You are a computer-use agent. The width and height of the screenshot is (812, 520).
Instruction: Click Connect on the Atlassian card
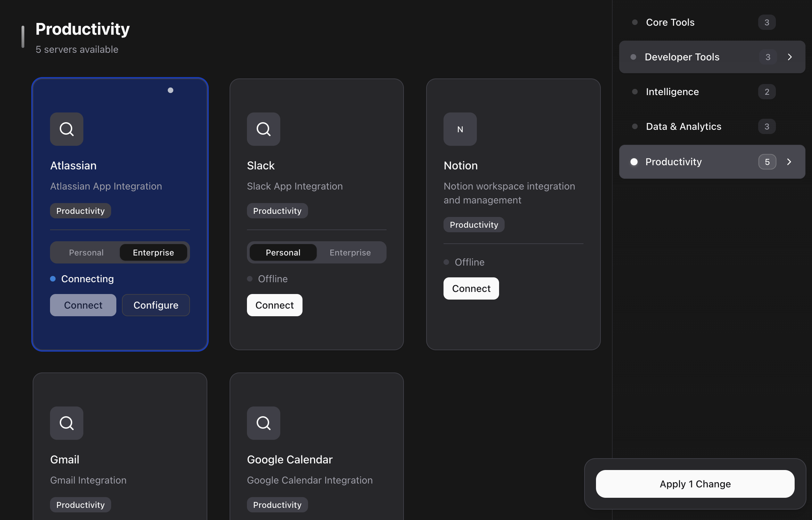tap(83, 305)
